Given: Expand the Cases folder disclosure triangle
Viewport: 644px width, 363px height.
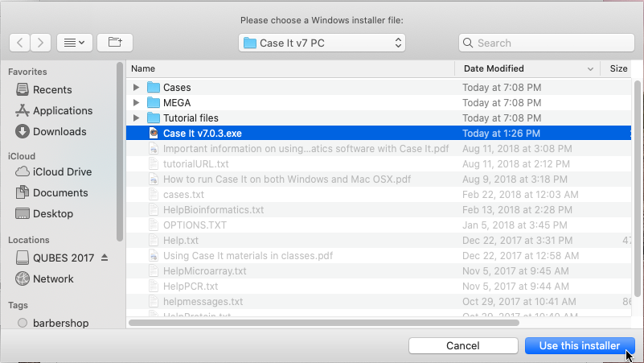Looking at the screenshot, I should pos(136,87).
